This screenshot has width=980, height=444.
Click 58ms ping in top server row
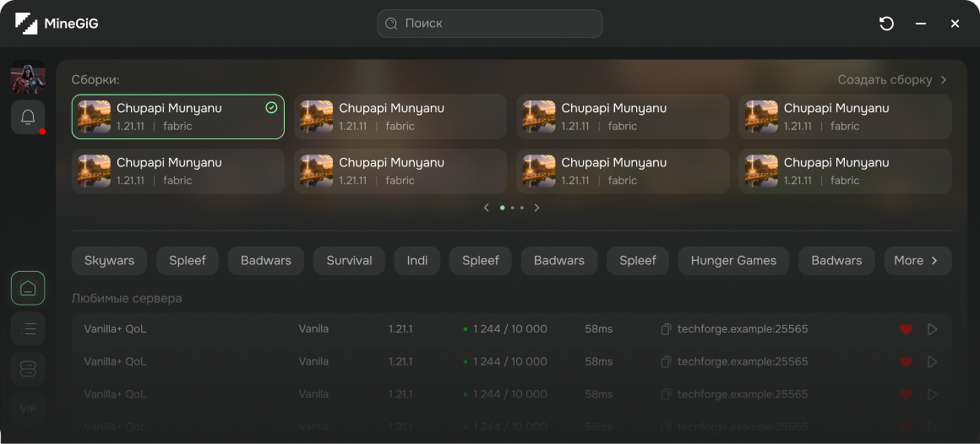coord(599,329)
